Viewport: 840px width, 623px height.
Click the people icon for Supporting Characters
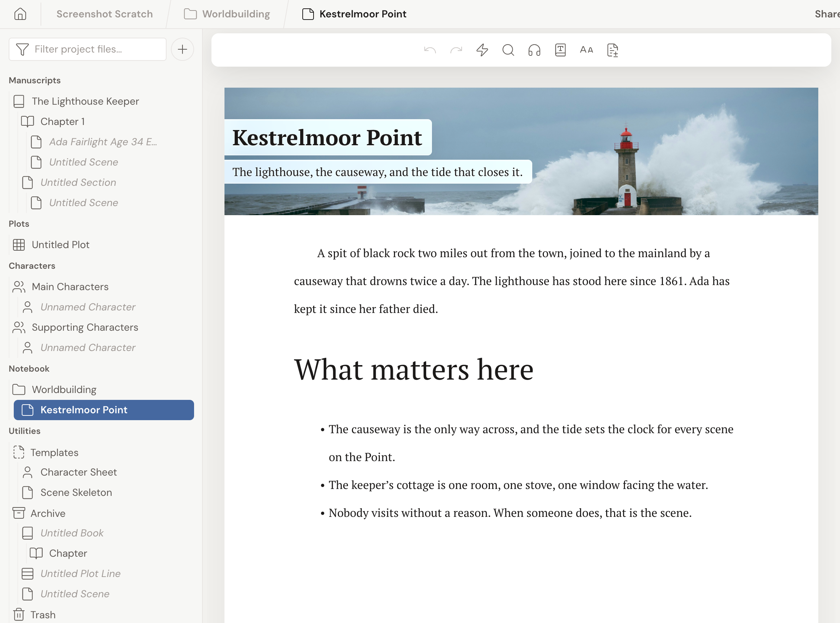(x=19, y=327)
